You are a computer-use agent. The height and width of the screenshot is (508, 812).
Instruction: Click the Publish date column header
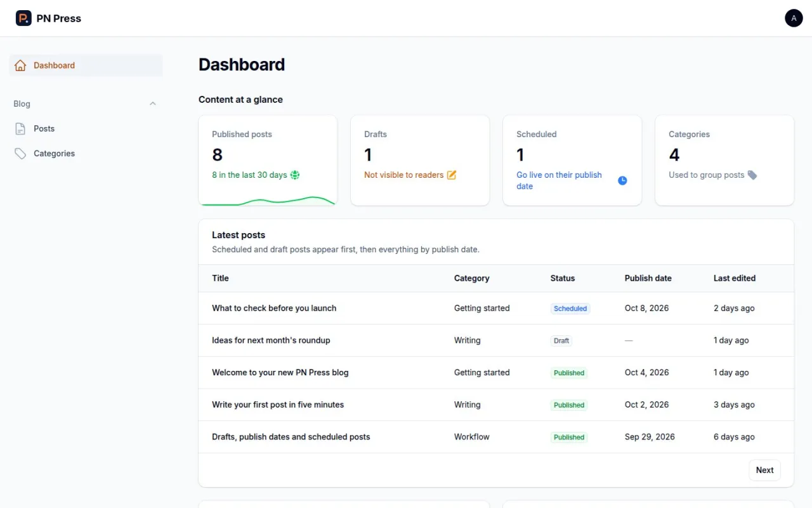pyautogui.click(x=648, y=278)
